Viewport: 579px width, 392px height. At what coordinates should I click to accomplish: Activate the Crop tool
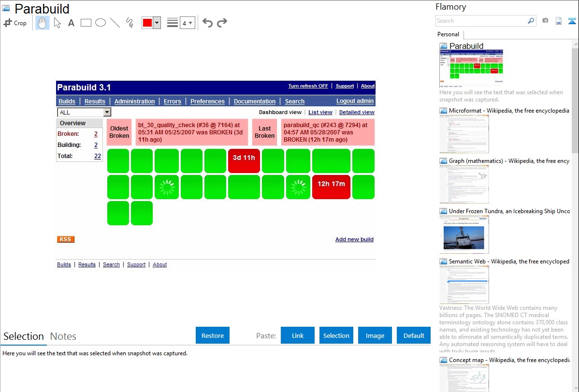(x=15, y=23)
